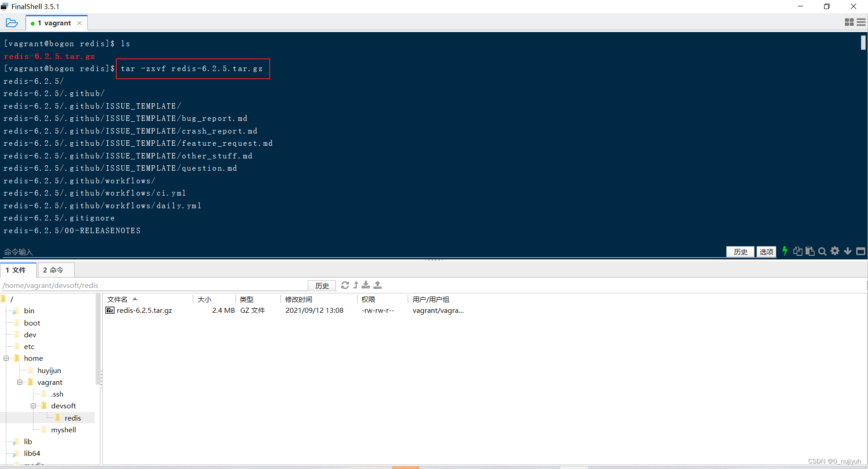Image resolution: width=868 pixels, height=469 pixels.
Task: Click the archive icon beside redis-6.2.5.tar.gz
Action: 110,311
